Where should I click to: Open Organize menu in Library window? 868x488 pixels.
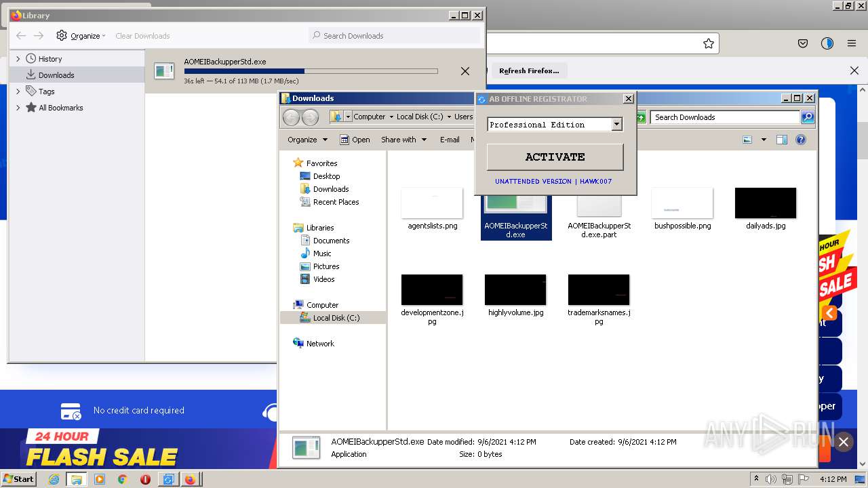(x=81, y=36)
